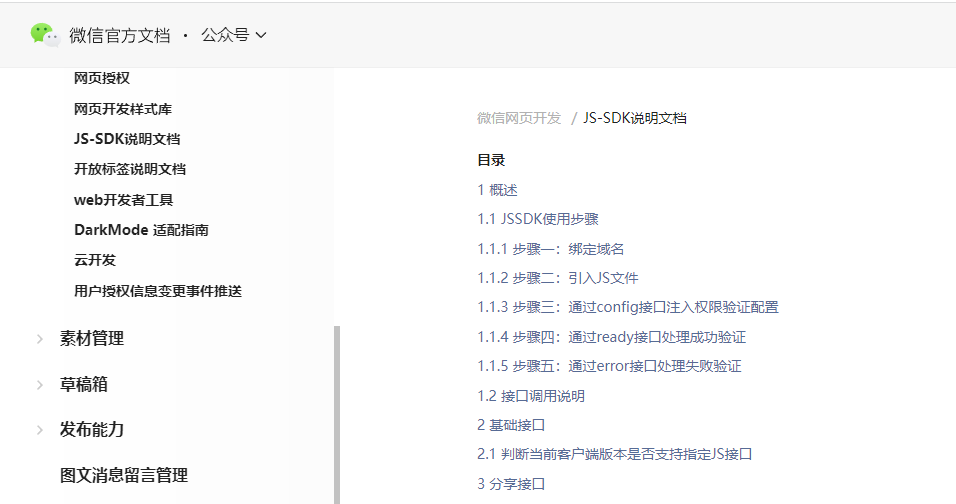Open the 发布能力 sidebar section
The width and height of the screenshot is (956, 504).
point(91,430)
